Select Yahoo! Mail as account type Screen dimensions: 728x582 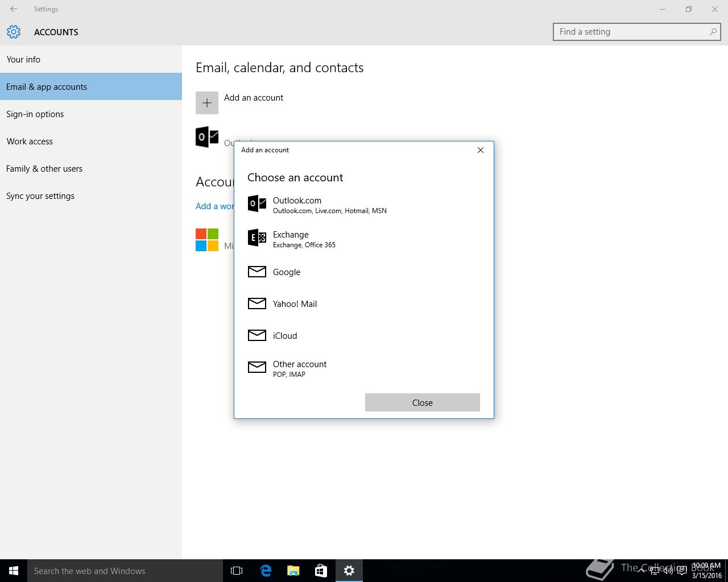[364, 304]
